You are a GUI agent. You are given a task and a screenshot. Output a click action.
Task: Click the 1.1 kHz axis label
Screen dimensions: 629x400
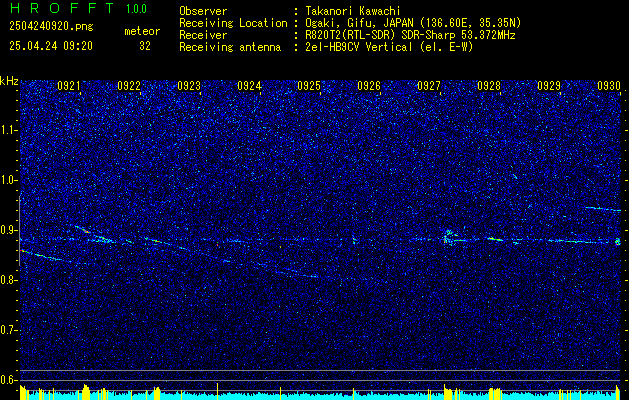(9, 130)
